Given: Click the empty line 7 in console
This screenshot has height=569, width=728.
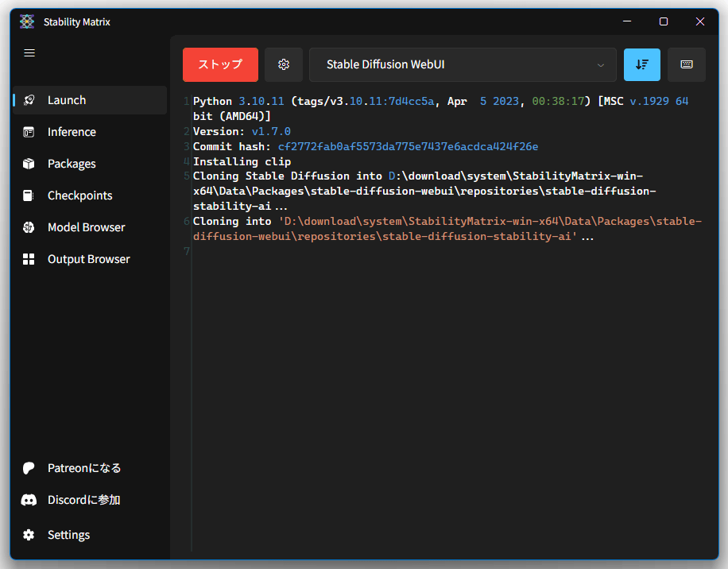Looking at the screenshot, I should point(446,251).
